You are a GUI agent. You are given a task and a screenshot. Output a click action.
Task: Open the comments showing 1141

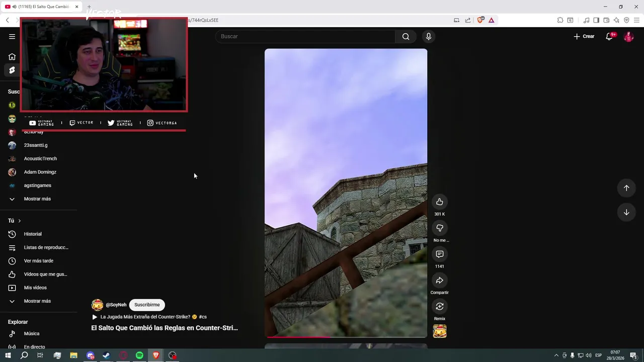[440, 254]
